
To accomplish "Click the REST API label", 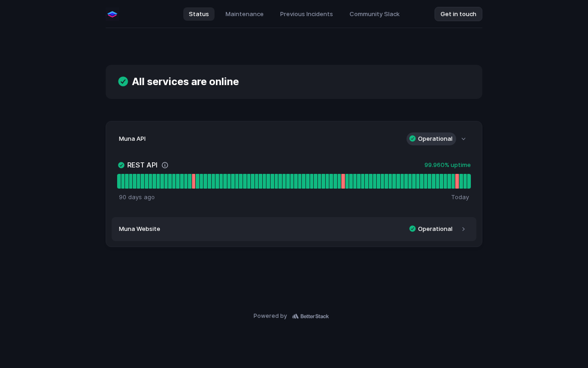I will [142, 165].
